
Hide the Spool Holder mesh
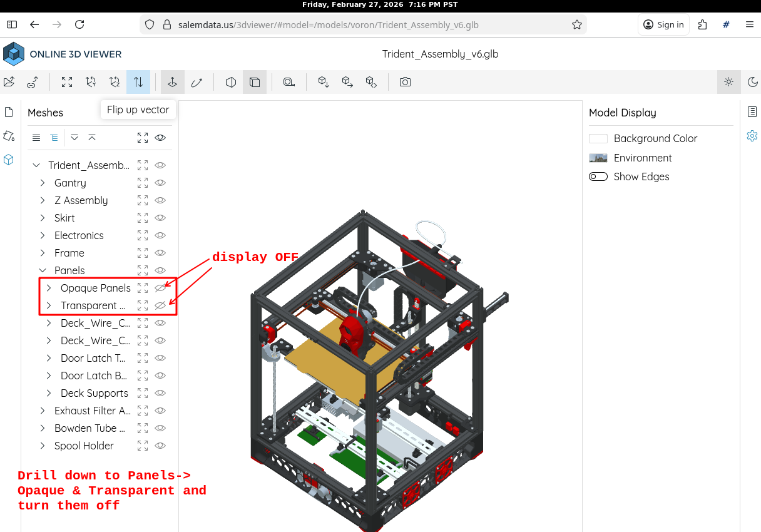[x=160, y=446]
